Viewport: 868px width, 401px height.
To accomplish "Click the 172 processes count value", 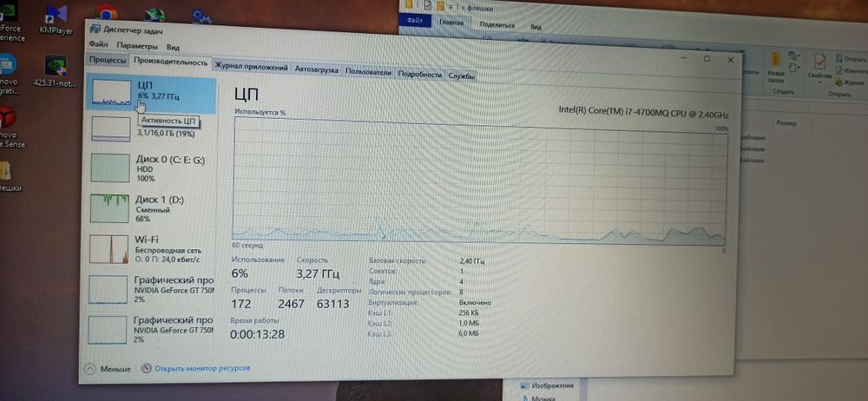I will 240,304.
